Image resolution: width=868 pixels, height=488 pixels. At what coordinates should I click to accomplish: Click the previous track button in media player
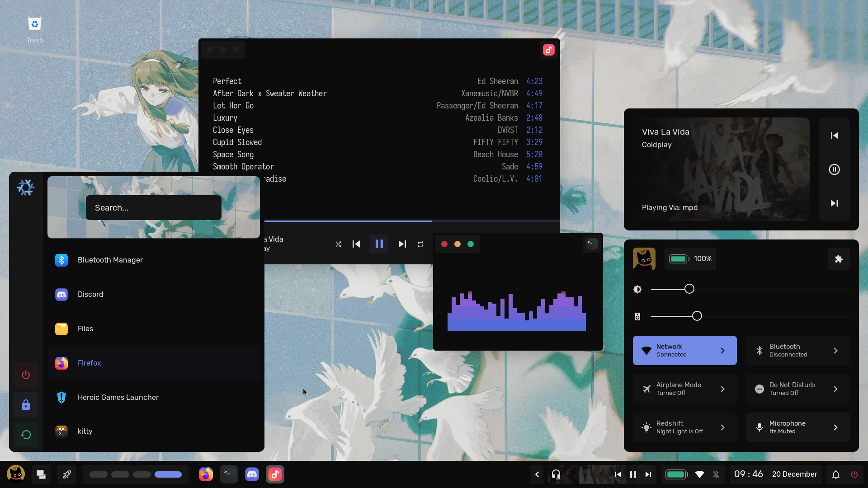pos(356,244)
